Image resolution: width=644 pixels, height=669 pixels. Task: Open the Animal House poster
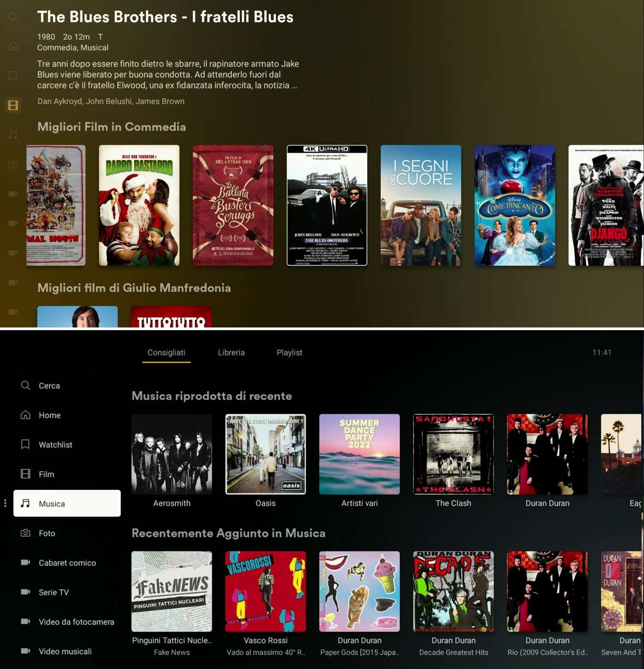click(x=56, y=205)
